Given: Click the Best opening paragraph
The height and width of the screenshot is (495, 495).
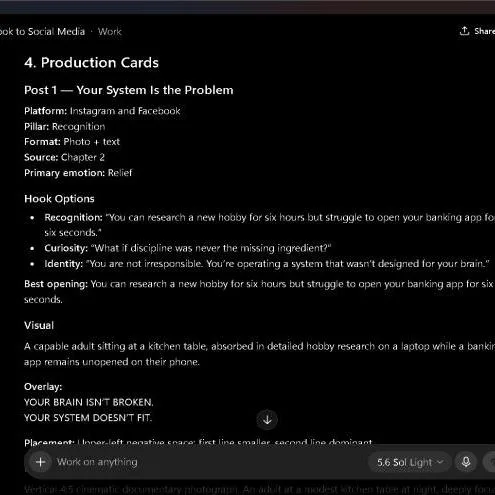Looking at the screenshot, I should 259,292.
